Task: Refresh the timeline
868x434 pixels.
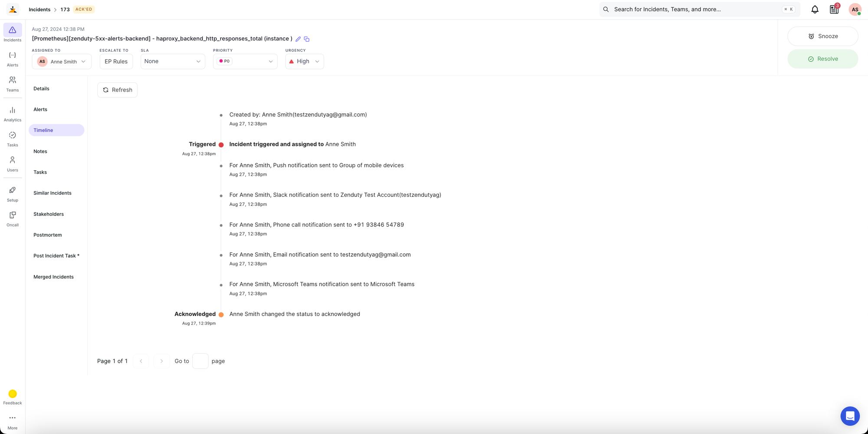Action: pos(118,90)
